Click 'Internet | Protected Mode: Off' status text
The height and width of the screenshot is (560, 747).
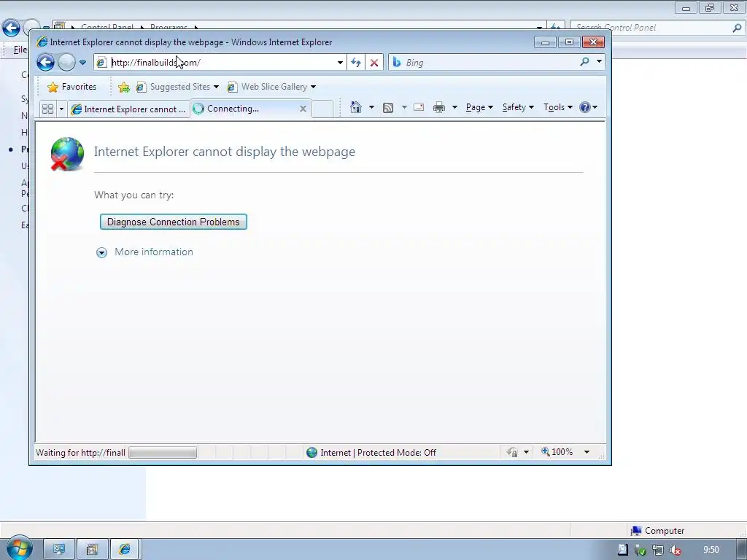tap(379, 452)
